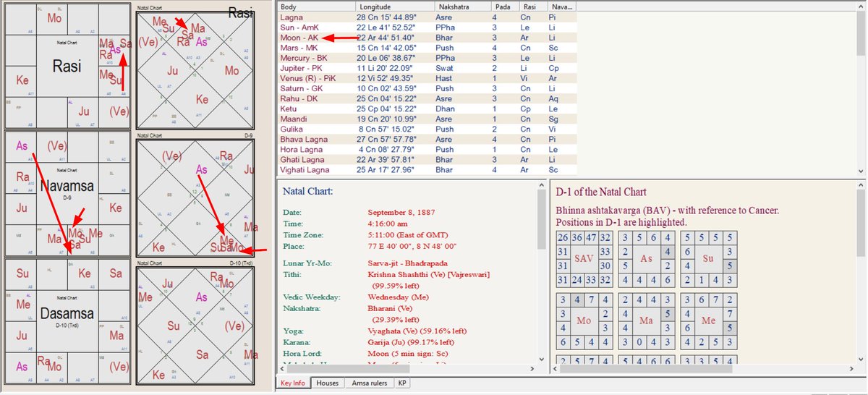Image resolution: width=868 pixels, height=395 pixels.
Task: Select the KP tab
Action: (401, 383)
